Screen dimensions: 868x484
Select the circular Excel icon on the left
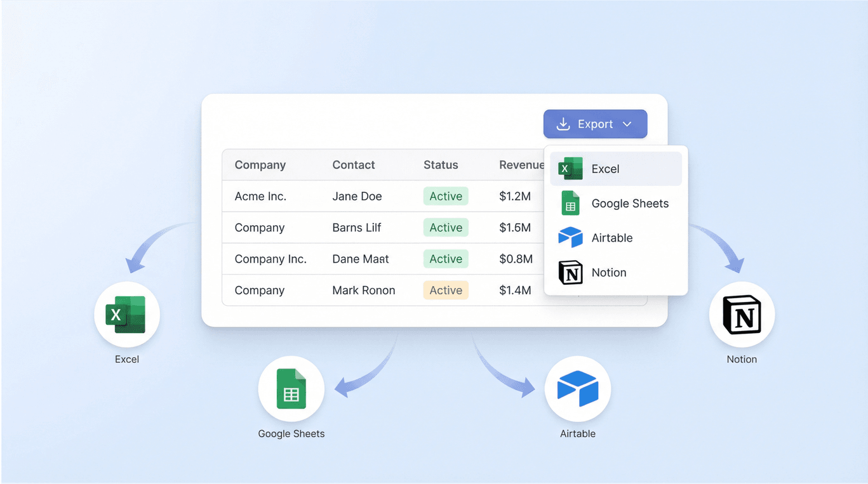pyautogui.click(x=126, y=315)
